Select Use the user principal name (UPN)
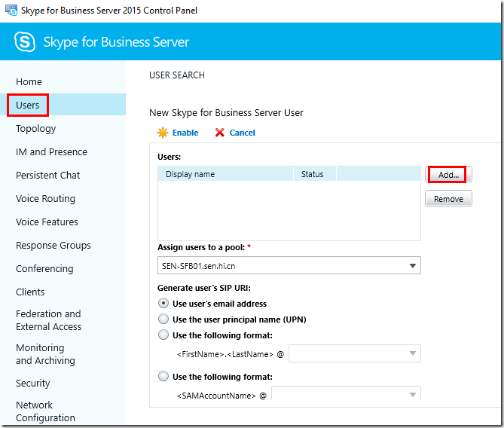 point(163,319)
